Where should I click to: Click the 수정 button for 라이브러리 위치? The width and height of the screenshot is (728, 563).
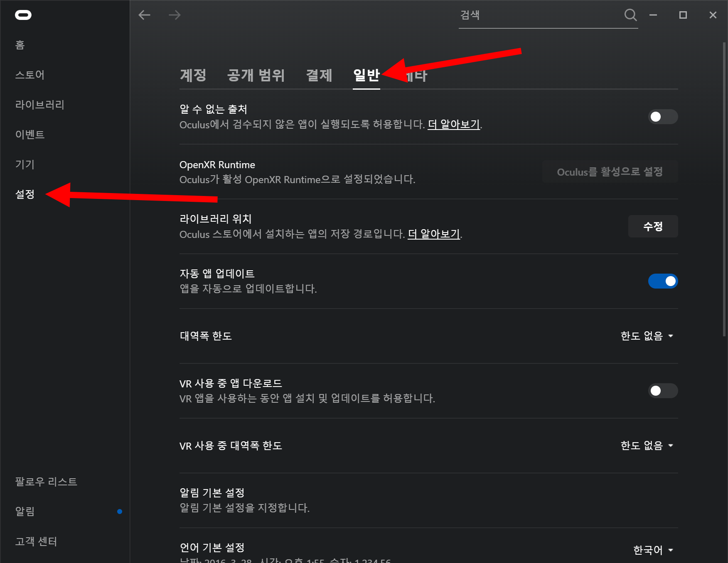pos(653,226)
